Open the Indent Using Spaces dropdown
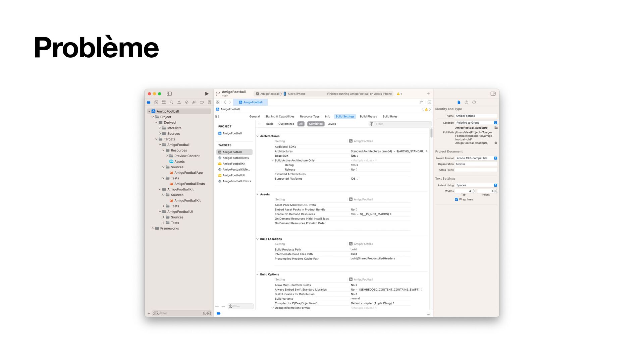The image size is (644, 362). click(x=476, y=185)
